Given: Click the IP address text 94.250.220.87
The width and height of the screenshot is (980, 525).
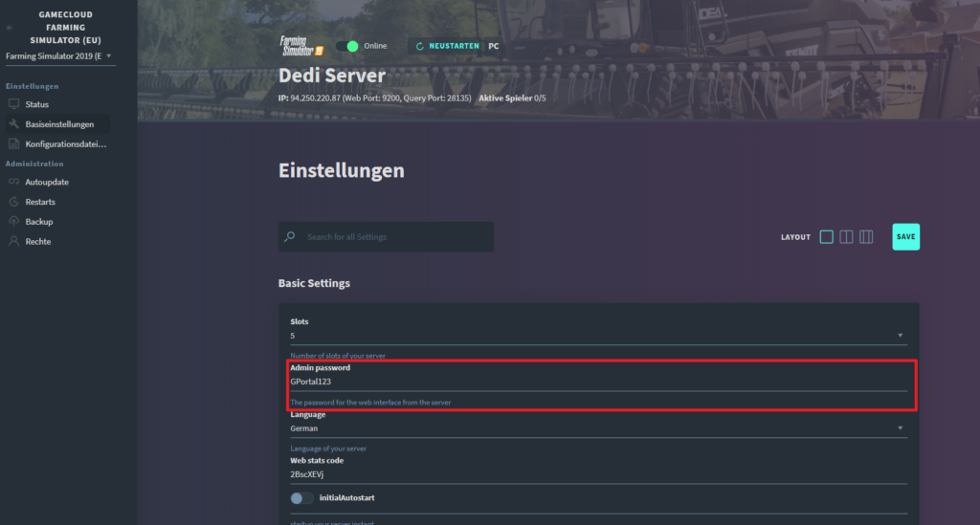Looking at the screenshot, I should pos(315,98).
